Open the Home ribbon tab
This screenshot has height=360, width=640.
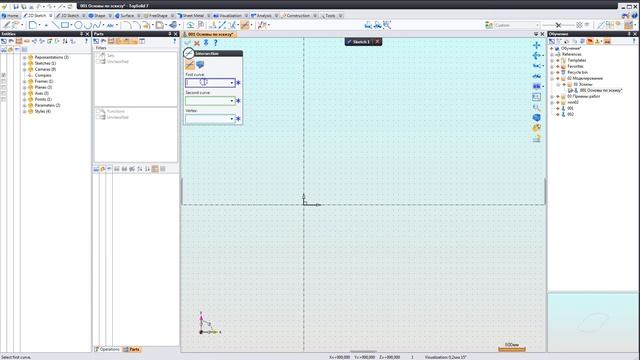point(10,16)
